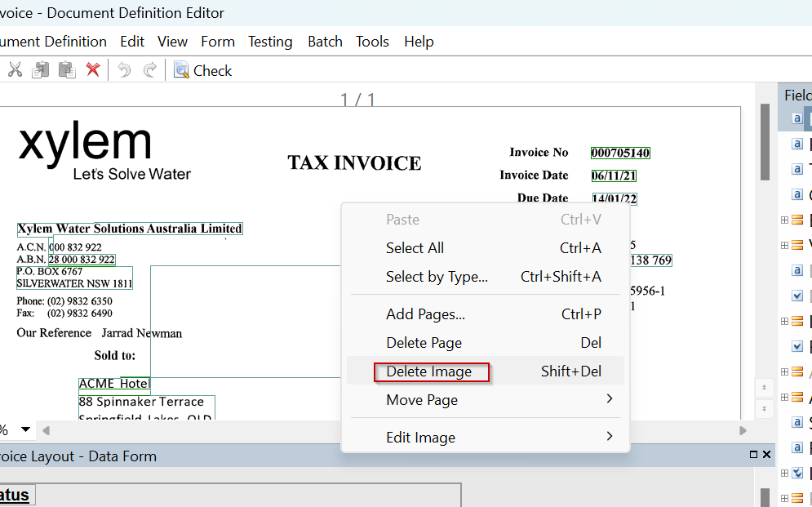Click the Jarrad Newman reference text
Screen dimensions: 812x507
(141, 333)
